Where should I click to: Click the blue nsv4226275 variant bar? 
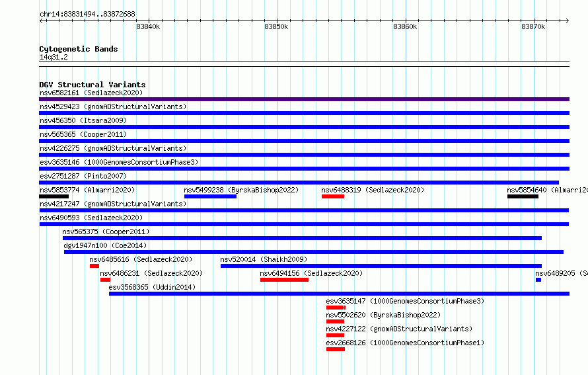(304, 155)
